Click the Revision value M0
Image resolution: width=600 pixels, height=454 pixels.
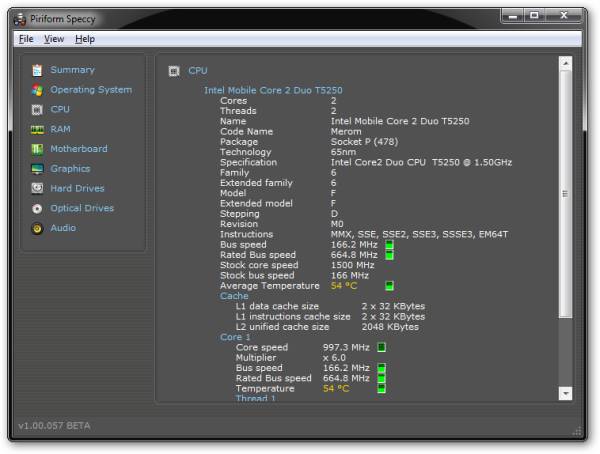click(337, 224)
